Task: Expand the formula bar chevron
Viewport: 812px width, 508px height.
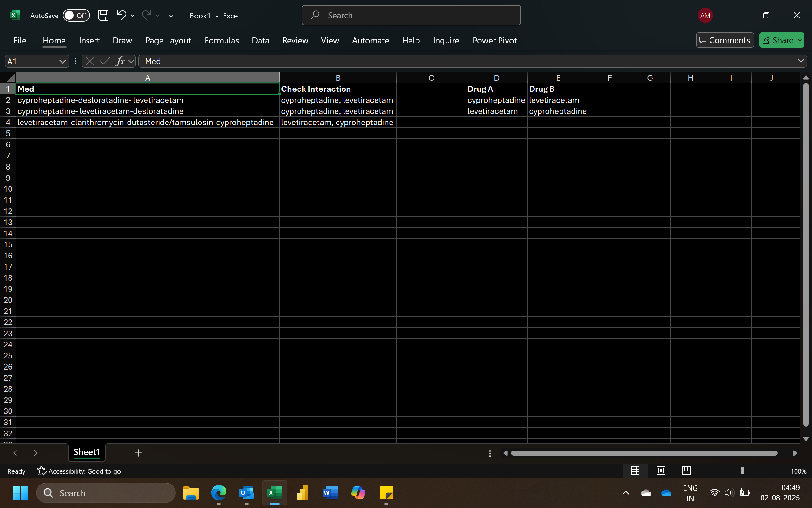Action: click(x=801, y=61)
